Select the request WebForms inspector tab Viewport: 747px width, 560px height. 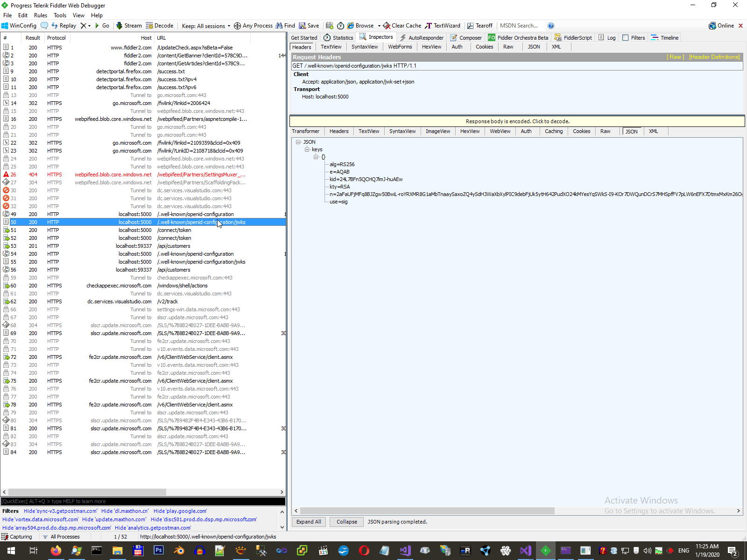click(400, 47)
